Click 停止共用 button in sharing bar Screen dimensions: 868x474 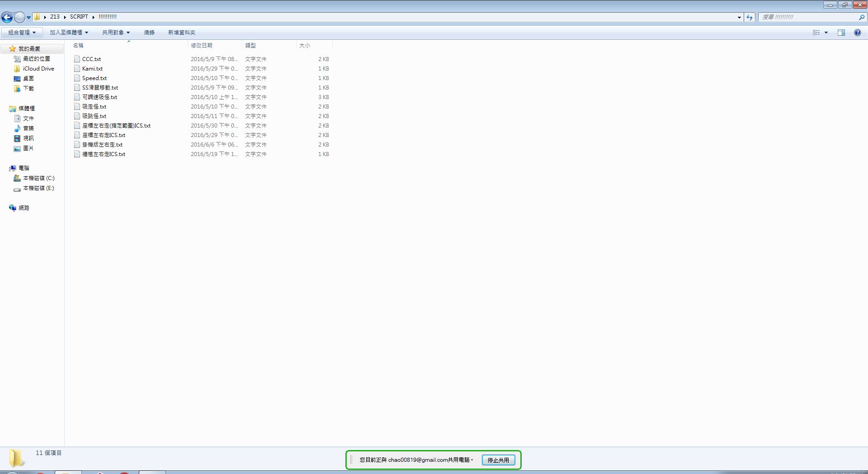(498, 460)
